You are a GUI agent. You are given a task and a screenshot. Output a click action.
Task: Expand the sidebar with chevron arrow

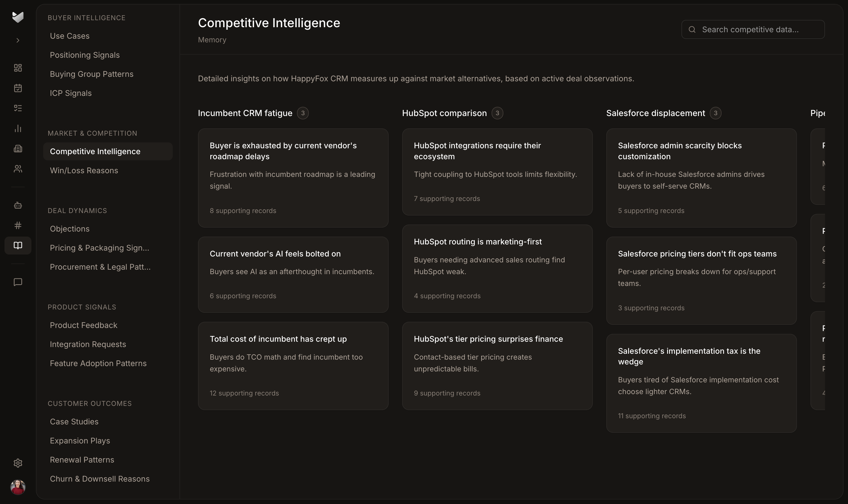tap(18, 40)
